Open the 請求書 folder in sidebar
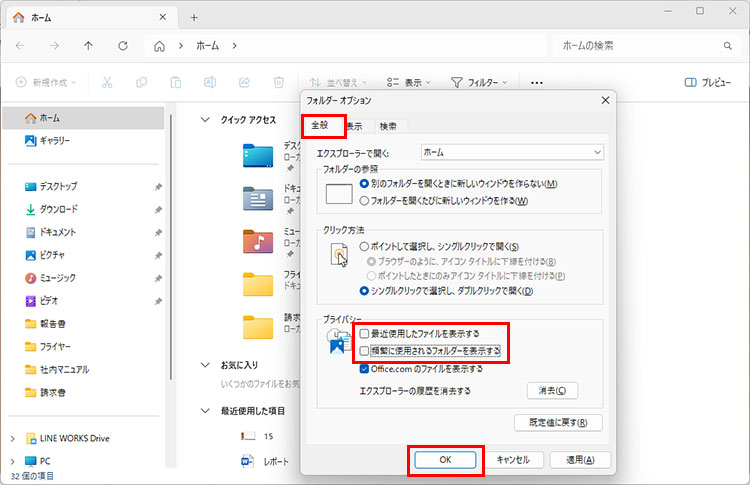This screenshot has width=750, height=485. [45, 392]
